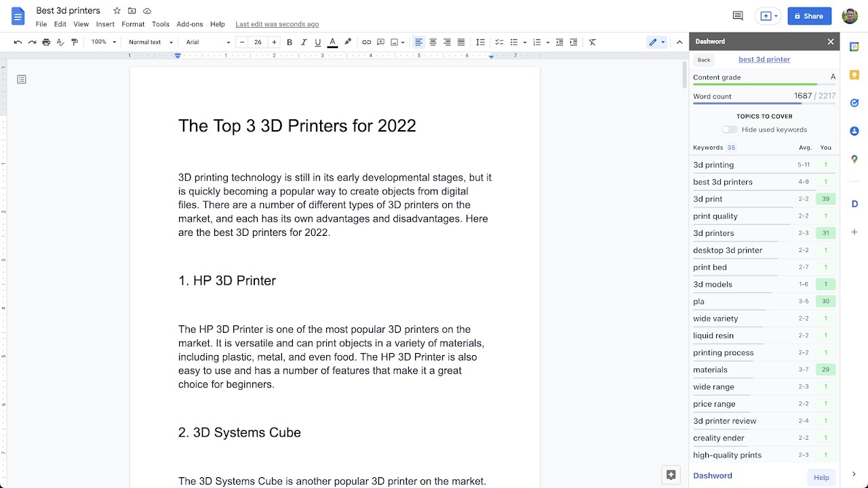Viewport: 868px width, 488px height.
Task: Open the highlight color tool
Action: (348, 42)
